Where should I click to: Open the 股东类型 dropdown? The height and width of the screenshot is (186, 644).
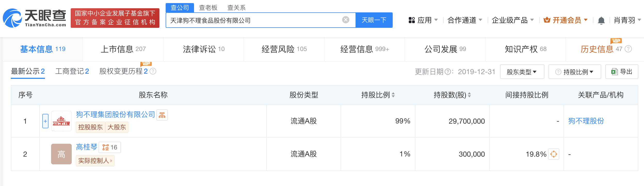[x=522, y=72]
